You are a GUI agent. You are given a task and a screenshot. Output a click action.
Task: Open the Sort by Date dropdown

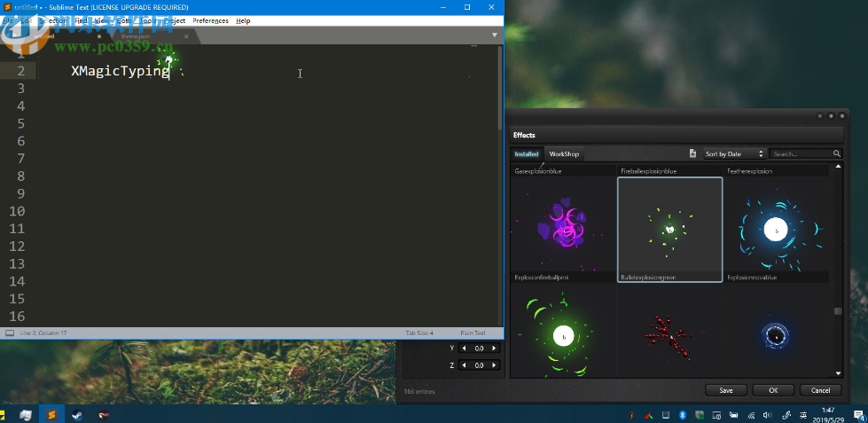coord(734,154)
